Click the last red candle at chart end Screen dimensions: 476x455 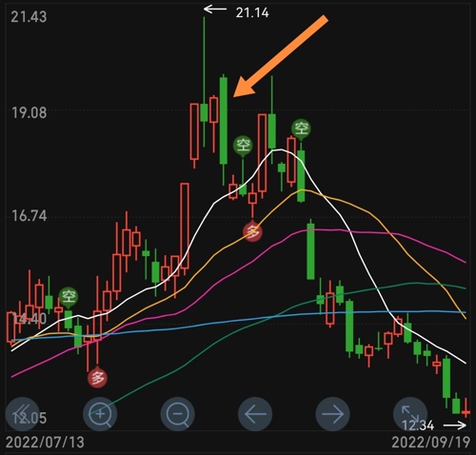coord(466,408)
